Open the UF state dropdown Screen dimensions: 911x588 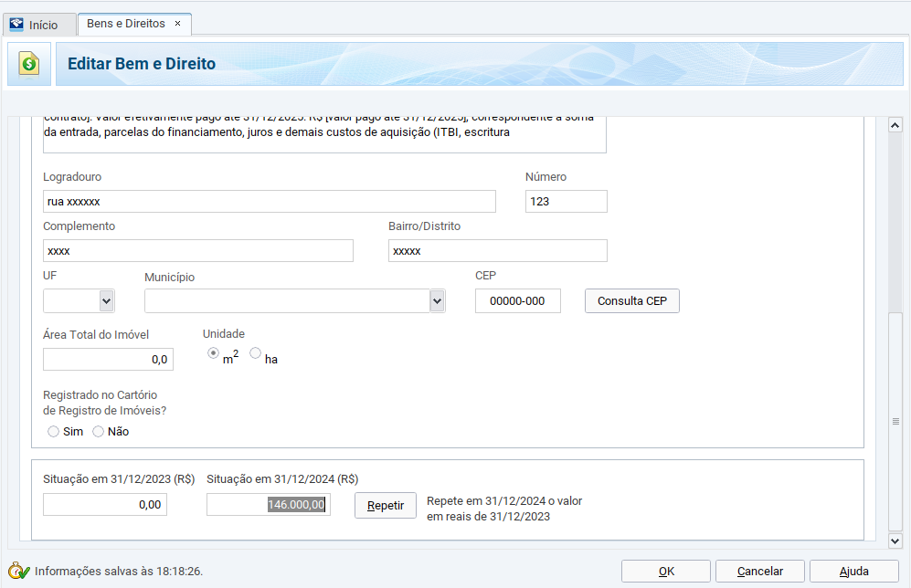coord(106,301)
